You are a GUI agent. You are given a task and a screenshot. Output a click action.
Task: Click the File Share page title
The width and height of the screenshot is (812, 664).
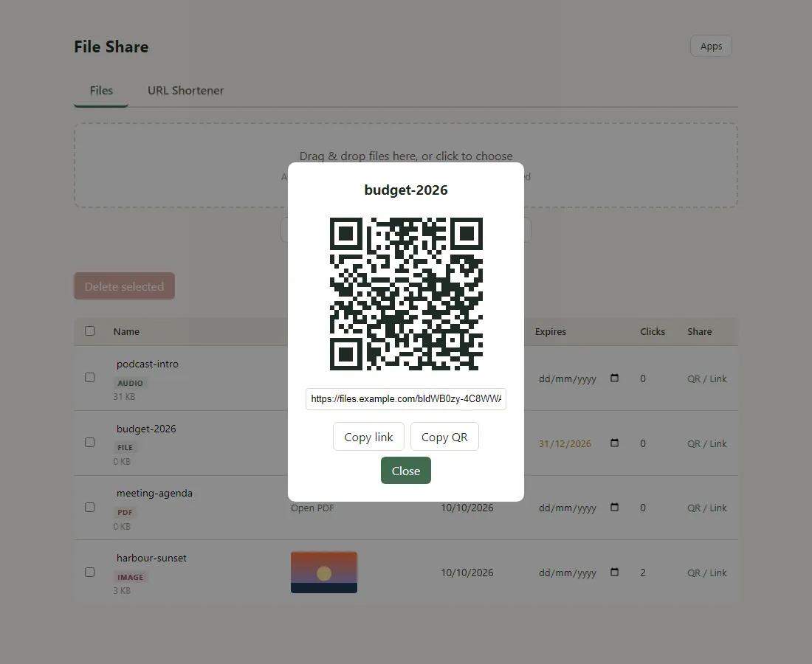pyautogui.click(x=111, y=46)
